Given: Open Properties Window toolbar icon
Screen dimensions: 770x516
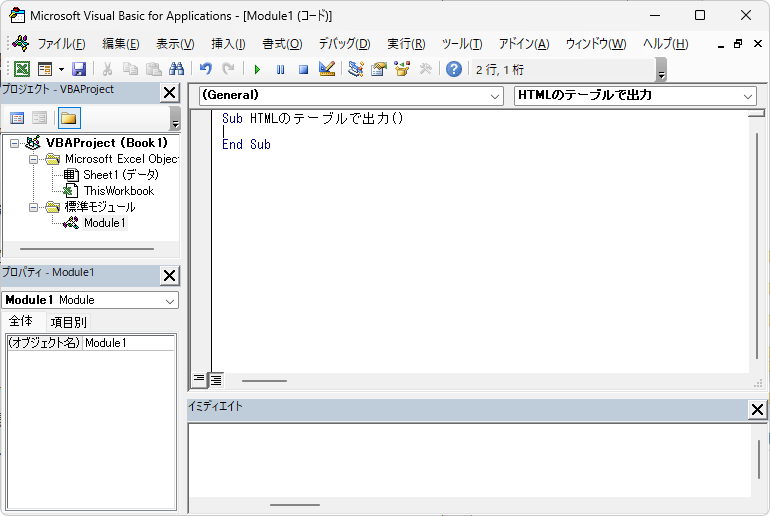Looking at the screenshot, I should coord(379,69).
